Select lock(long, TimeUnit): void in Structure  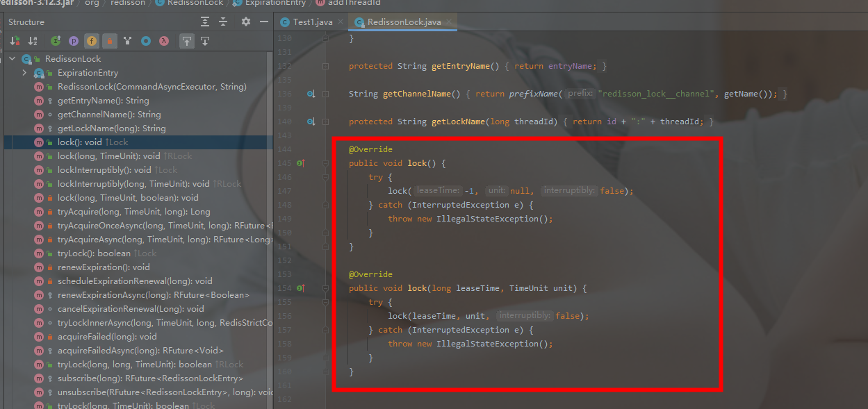point(138,156)
